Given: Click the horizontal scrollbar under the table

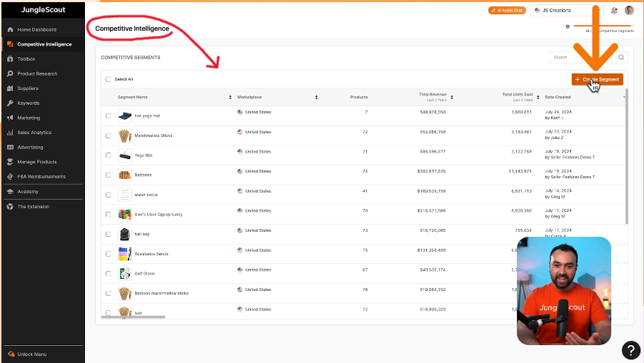Looking at the screenshot, I should [x=133, y=317].
